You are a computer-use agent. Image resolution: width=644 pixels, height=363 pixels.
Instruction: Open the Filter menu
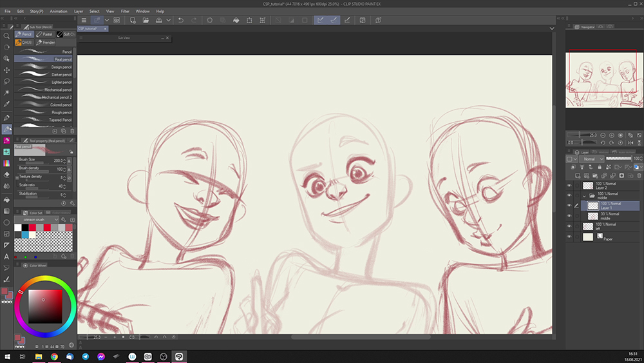(x=126, y=11)
